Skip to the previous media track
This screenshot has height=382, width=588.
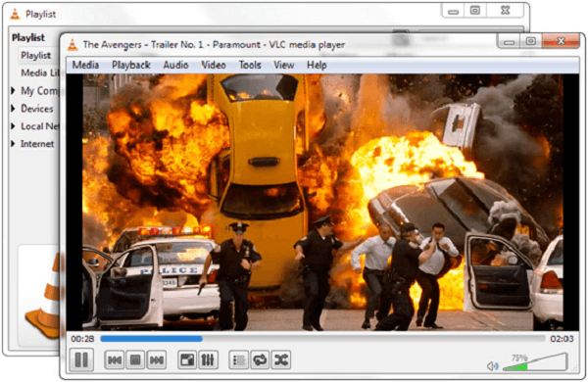coord(115,360)
